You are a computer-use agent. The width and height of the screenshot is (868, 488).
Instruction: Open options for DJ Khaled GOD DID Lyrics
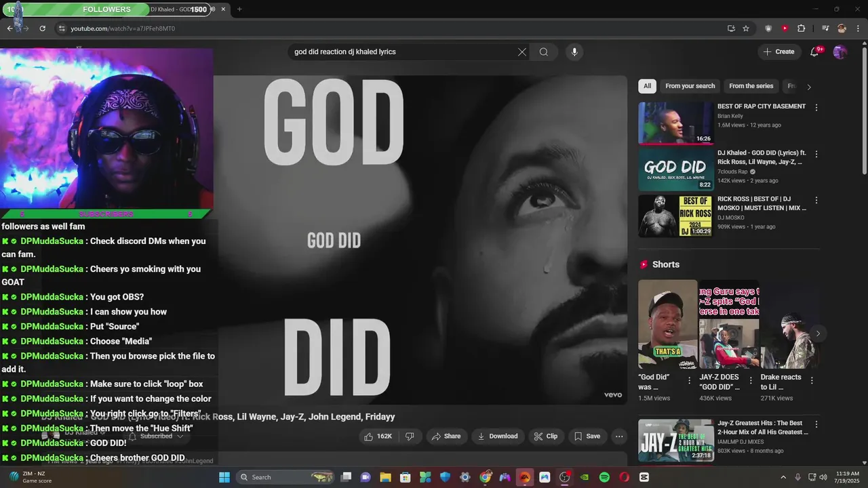816,155
